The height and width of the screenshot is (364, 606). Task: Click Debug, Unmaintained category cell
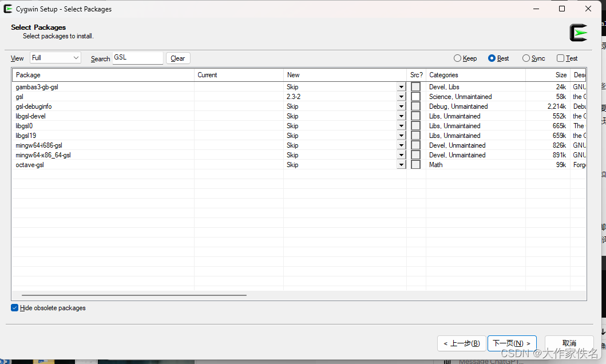(x=458, y=106)
